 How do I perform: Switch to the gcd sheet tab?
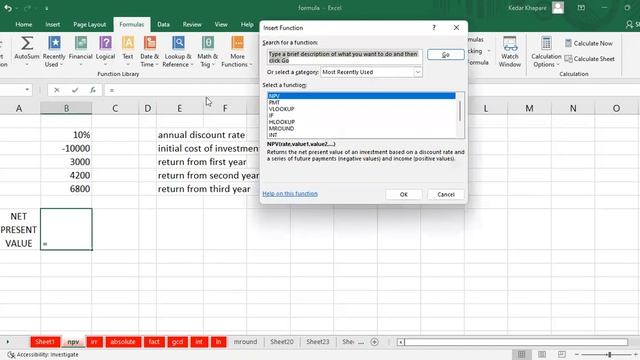click(x=178, y=342)
